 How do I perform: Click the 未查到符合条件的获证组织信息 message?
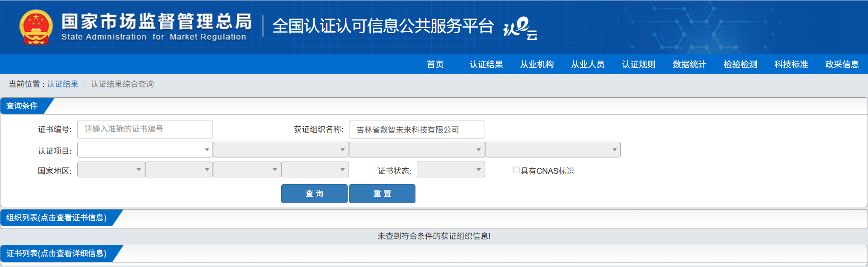click(434, 236)
